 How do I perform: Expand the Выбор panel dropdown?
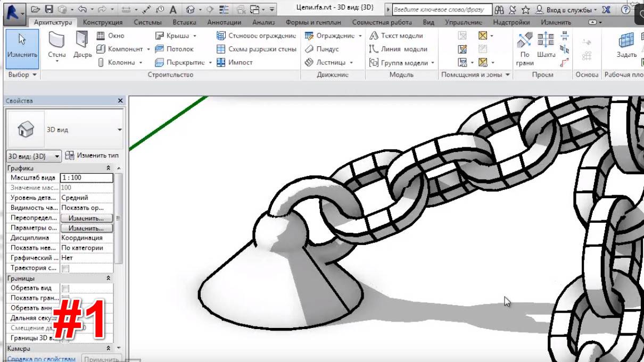(35, 75)
